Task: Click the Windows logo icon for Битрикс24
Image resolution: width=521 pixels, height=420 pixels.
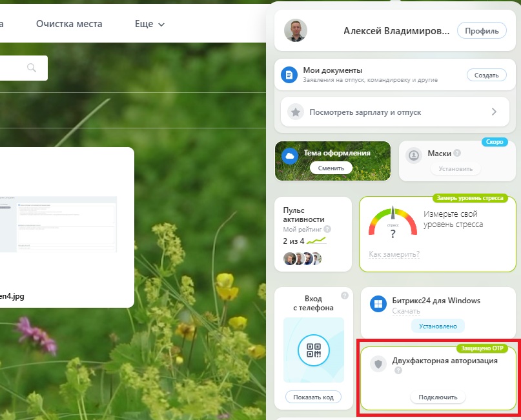Action: [378, 304]
